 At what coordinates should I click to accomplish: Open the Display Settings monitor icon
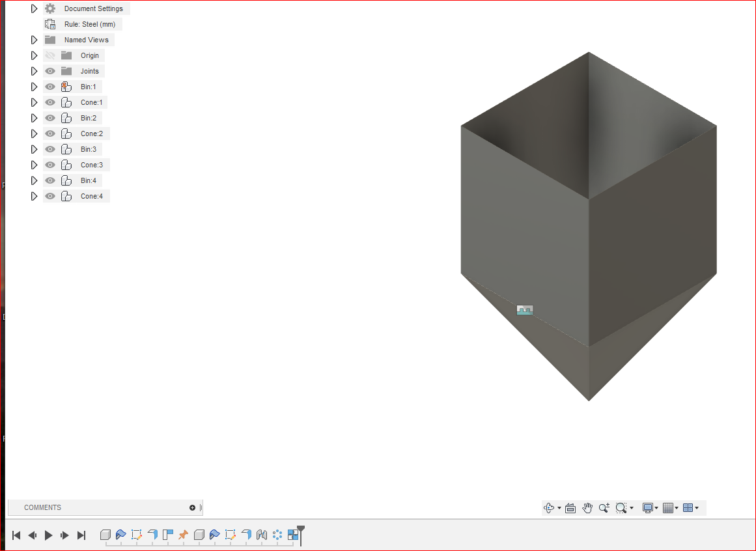point(648,507)
